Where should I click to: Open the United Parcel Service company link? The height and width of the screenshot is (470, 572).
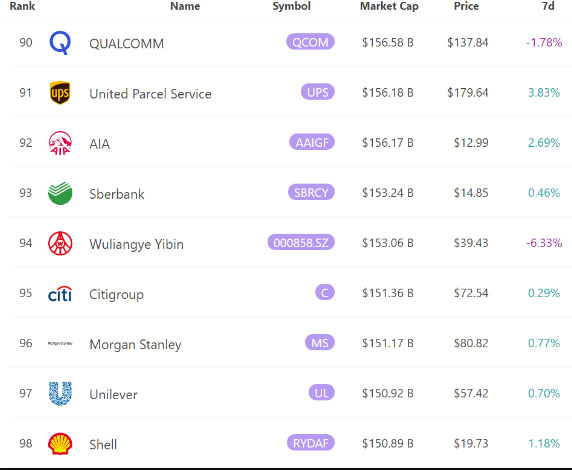pos(150,94)
